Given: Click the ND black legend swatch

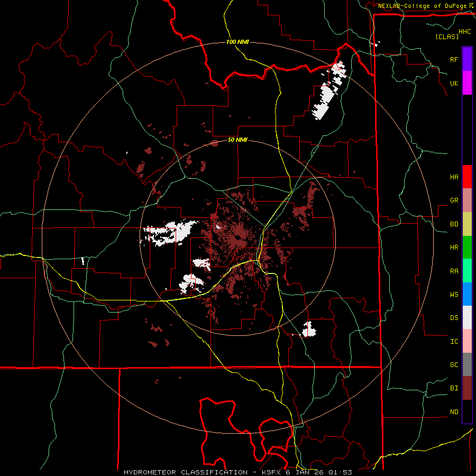Looking at the screenshot, I should tap(467, 411).
